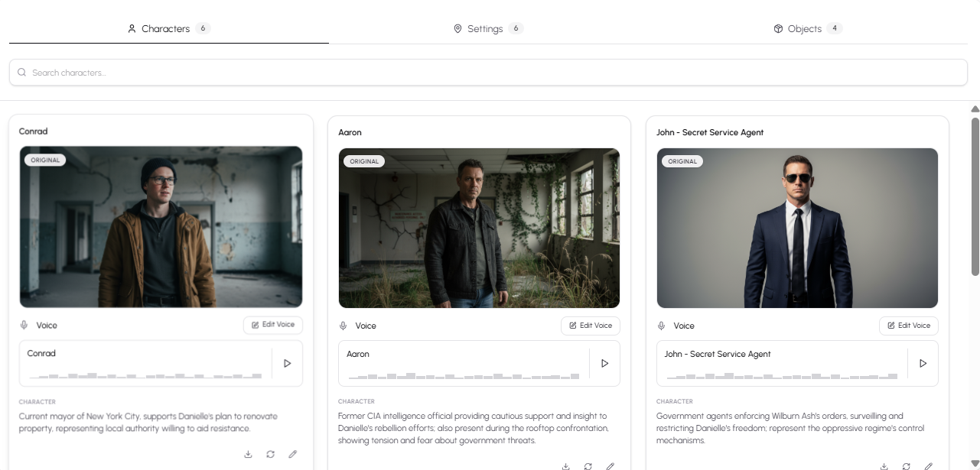The height and width of the screenshot is (470, 980).
Task: Click the ORIGINAL badge on John's image
Action: pos(682,161)
